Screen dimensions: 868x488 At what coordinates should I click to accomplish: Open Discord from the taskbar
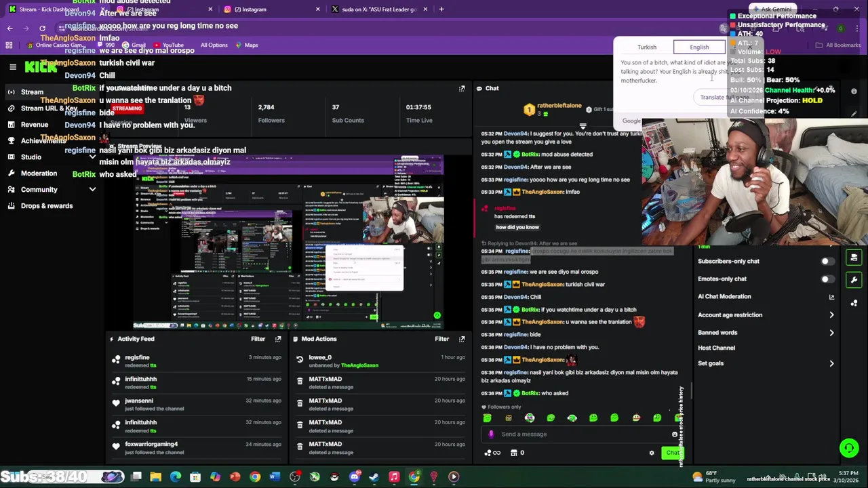coord(354,477)
